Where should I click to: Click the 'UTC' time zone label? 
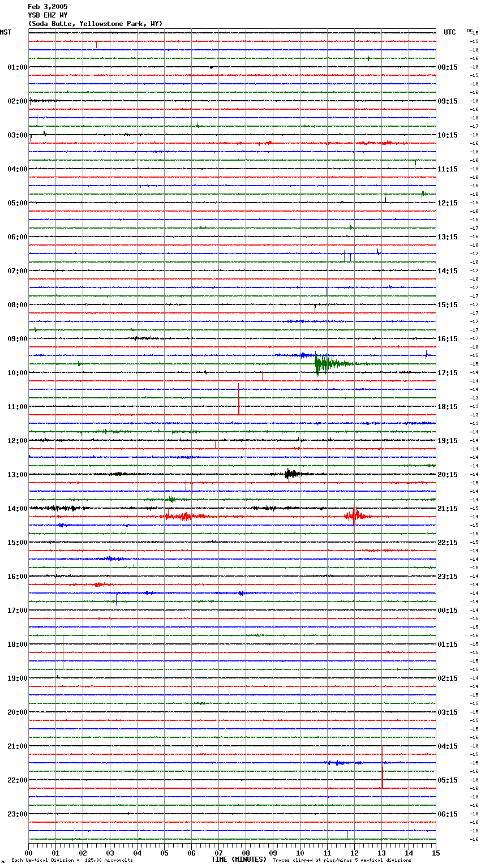click(x=450, y=33)
